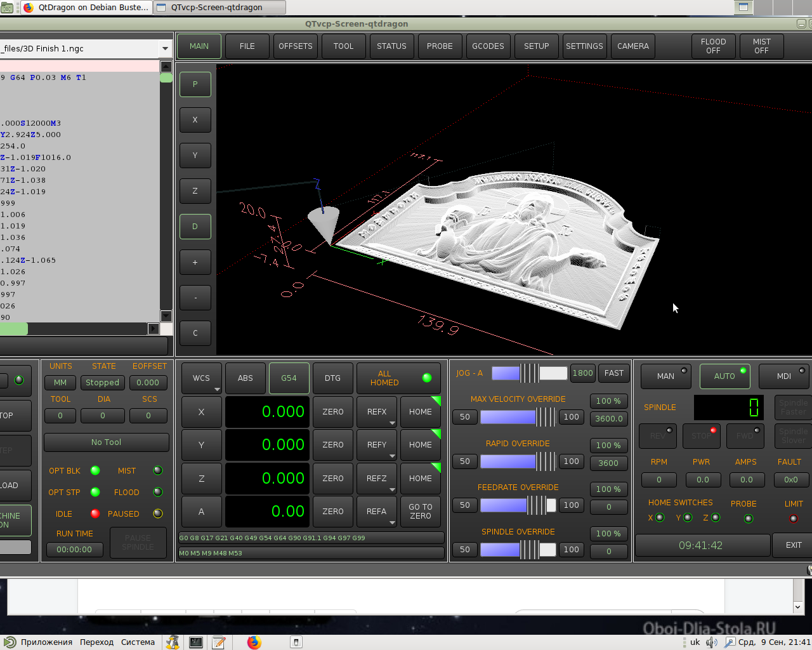
Task: Open the FILE tab
Action: (247, 46)
